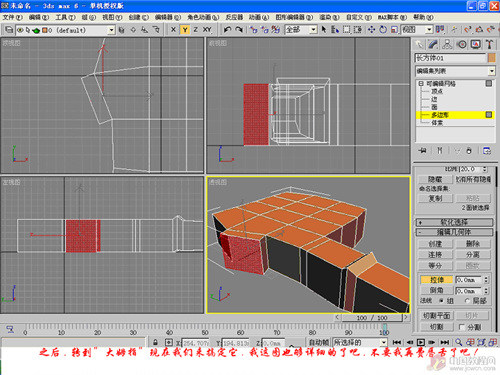Open the Hierarchy panel tab icon
This screenshot has width=500, height=375.
coord(447,44)
